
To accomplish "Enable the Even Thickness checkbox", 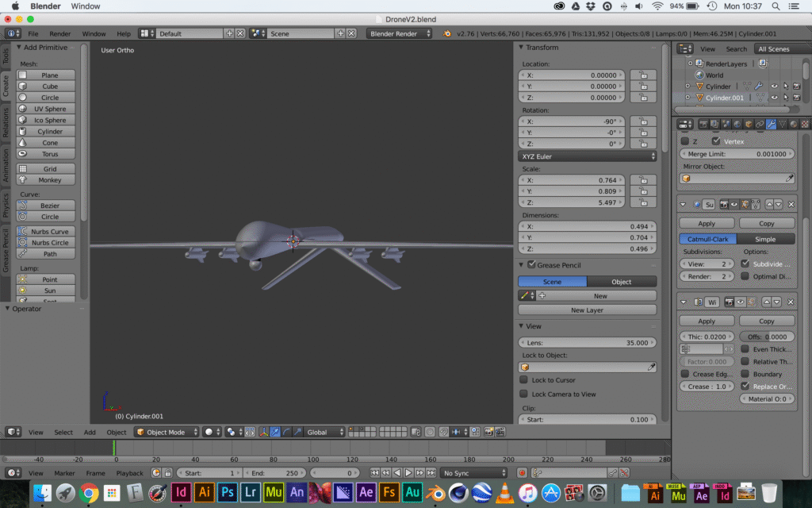I will [745, 349].
